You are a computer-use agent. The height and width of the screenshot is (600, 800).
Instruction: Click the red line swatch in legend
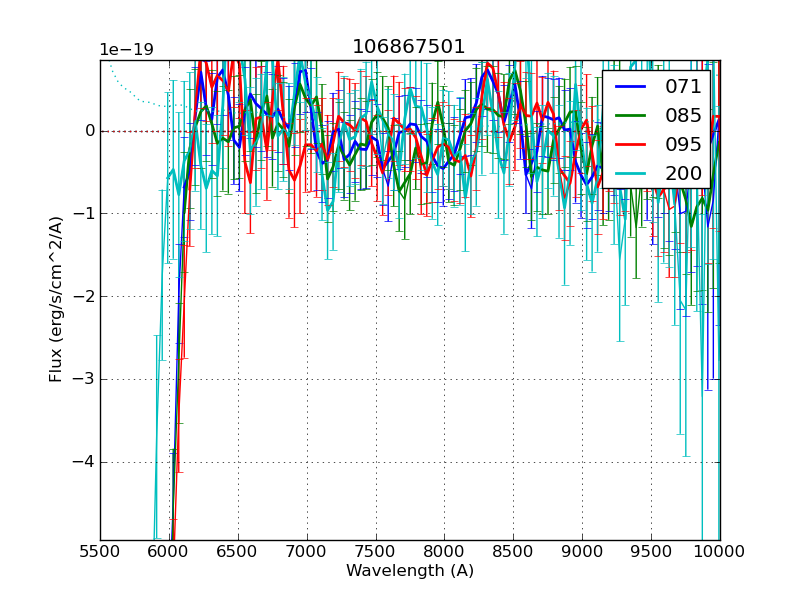coord(632,144)
